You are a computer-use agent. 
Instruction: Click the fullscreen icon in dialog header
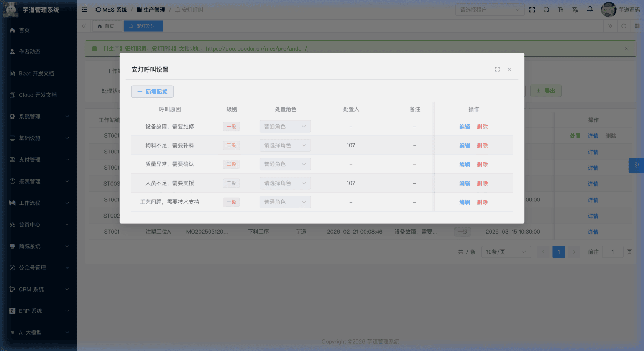pyautogui.click(x=497, y=69)
